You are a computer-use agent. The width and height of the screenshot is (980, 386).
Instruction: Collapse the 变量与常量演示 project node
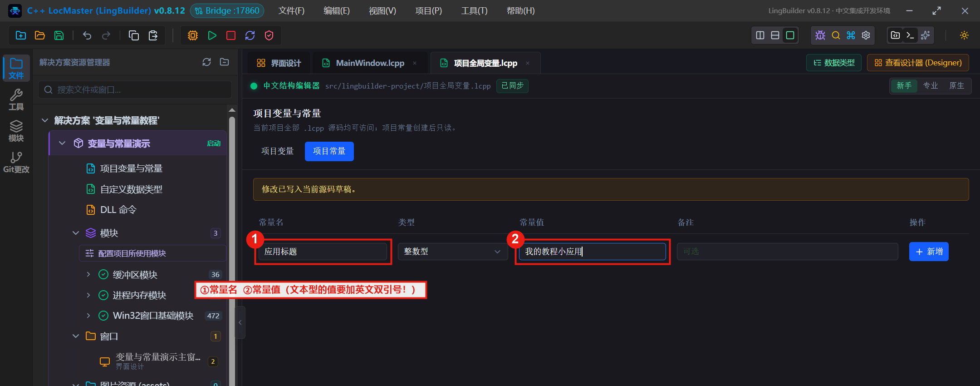pyautogui.click(x=62, y=144)
